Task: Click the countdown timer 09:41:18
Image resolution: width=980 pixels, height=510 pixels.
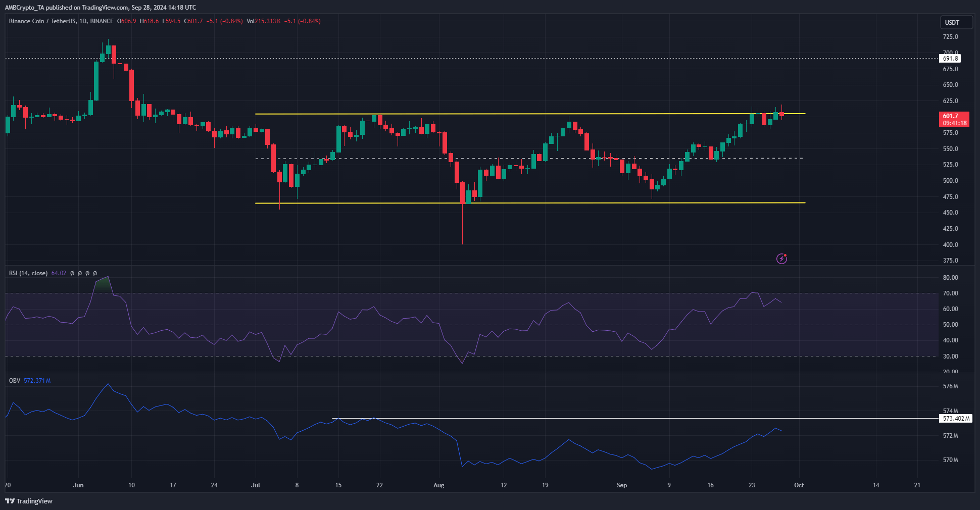Action: coord(955,123)
